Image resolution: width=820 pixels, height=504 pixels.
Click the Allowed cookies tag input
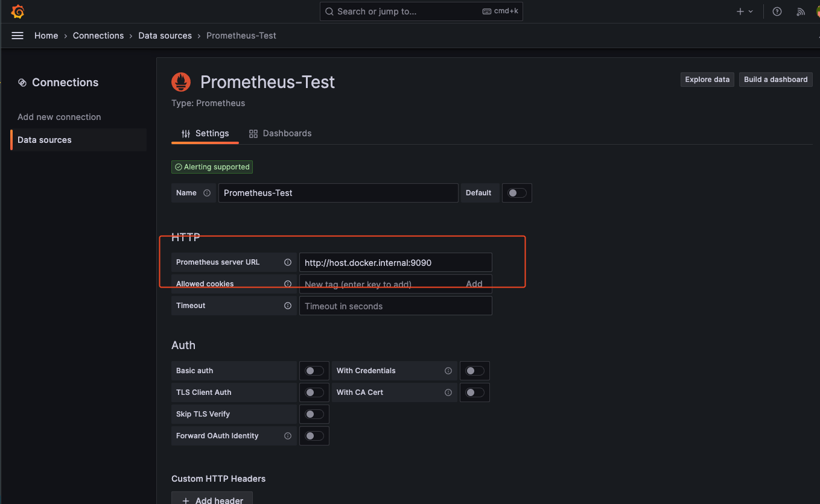click(396, 284)
